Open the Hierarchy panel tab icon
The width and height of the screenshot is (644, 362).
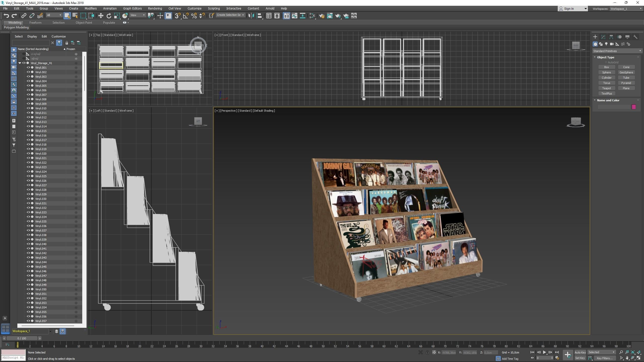click(x=611, y=37)
